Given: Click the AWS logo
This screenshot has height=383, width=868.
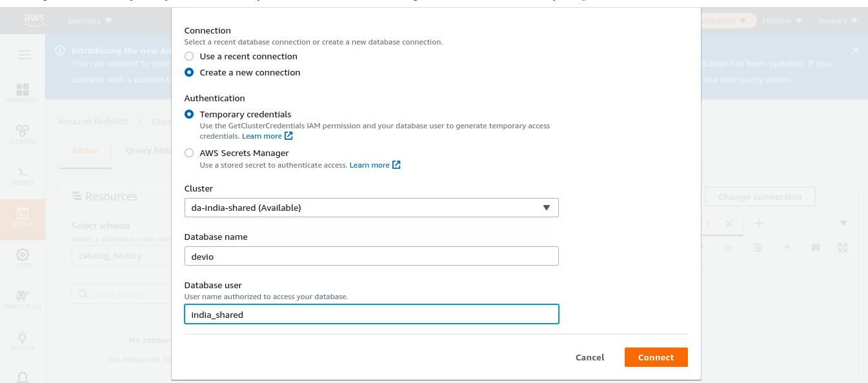Looking at the screenshot, I should (x=34, y=21).
